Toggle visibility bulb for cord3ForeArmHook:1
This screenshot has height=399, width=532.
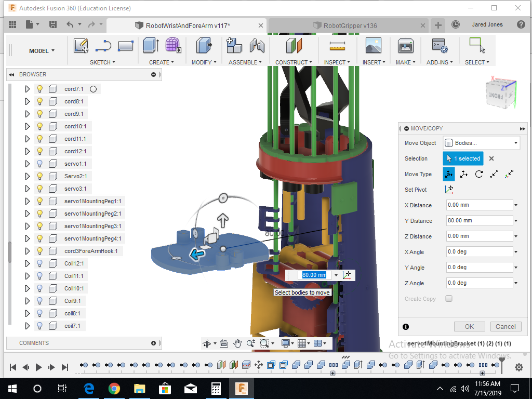pos(39,251)
